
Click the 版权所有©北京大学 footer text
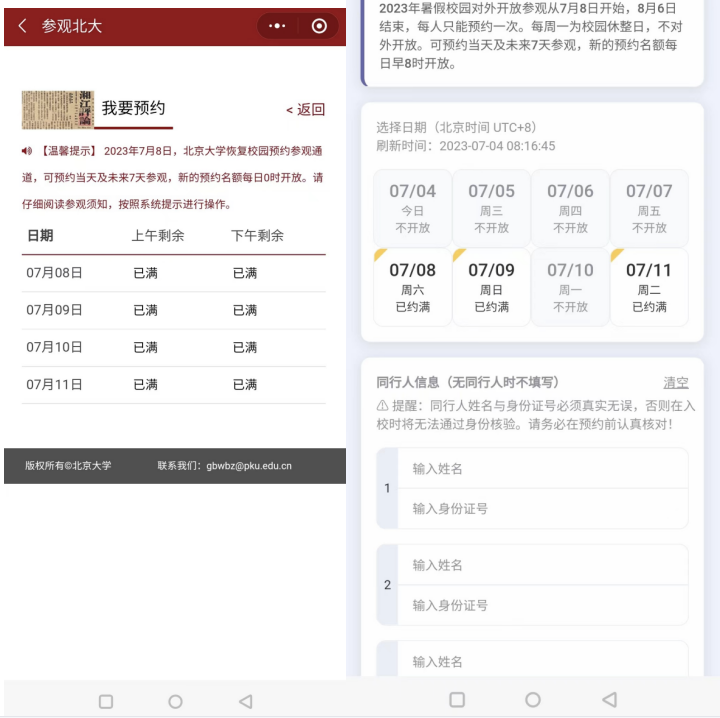point(68,466)
